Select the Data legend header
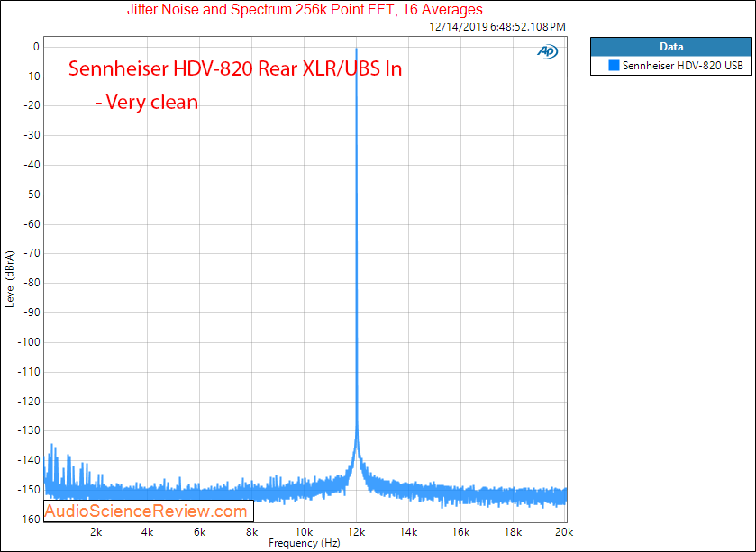Viewport: 756px width, 552px height. tap(671, 47)
